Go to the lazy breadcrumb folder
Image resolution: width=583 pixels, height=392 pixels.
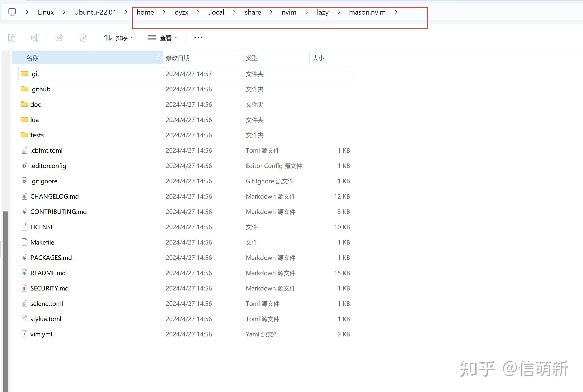click(x=322, y=12)
